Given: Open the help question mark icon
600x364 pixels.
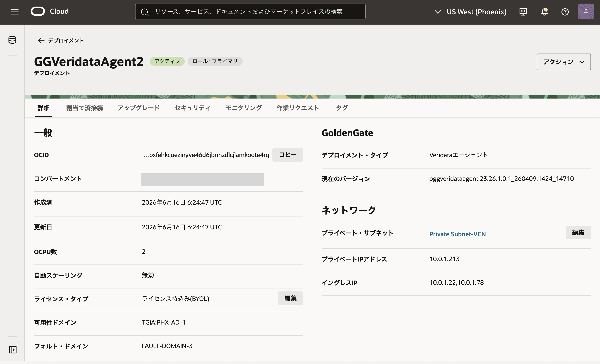Looking at the screenshot, I should [x=565, y=12].
